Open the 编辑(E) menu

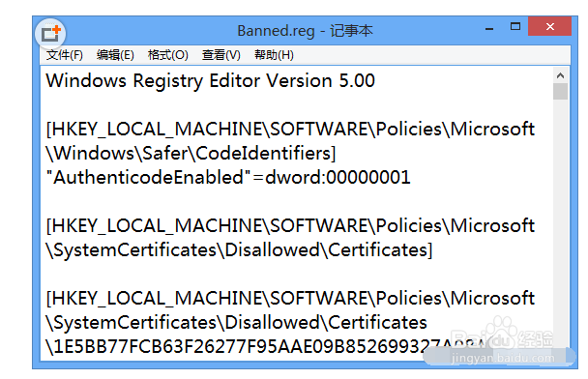pyautogui.click(x=115, y=55)
